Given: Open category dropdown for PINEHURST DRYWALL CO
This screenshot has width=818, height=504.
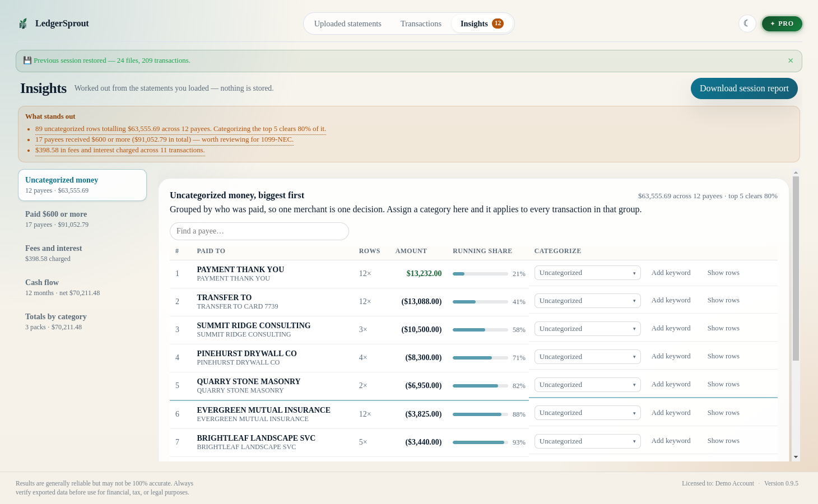Looking at the screenshot, I should pos(587,357).
